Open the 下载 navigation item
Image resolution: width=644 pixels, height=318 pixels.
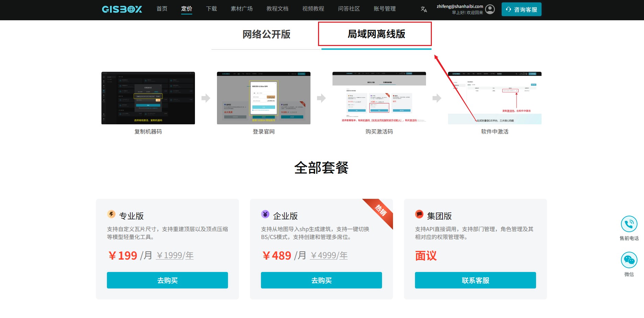tap(211, 9)
